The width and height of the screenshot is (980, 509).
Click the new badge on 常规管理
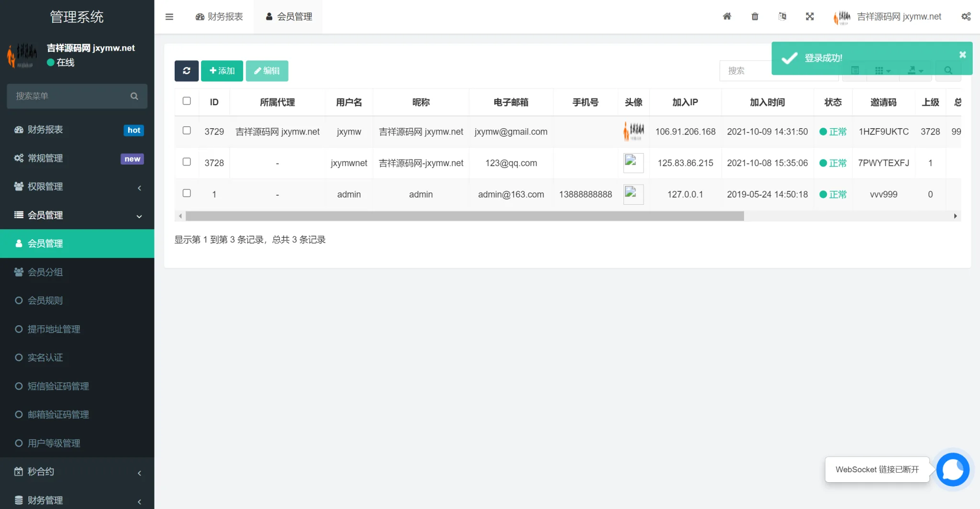pyautogui.click(x=132, y=159)
